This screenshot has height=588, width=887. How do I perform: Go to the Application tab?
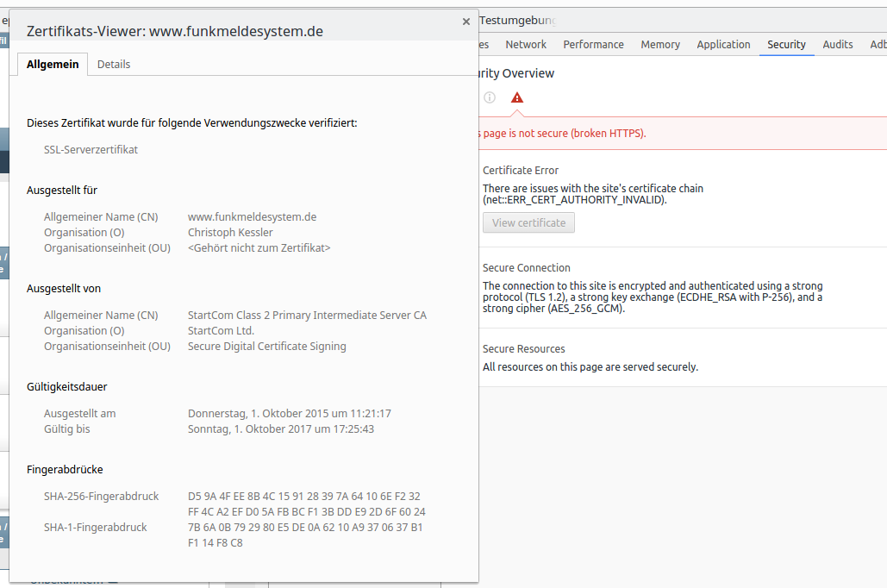pos(723,44)
